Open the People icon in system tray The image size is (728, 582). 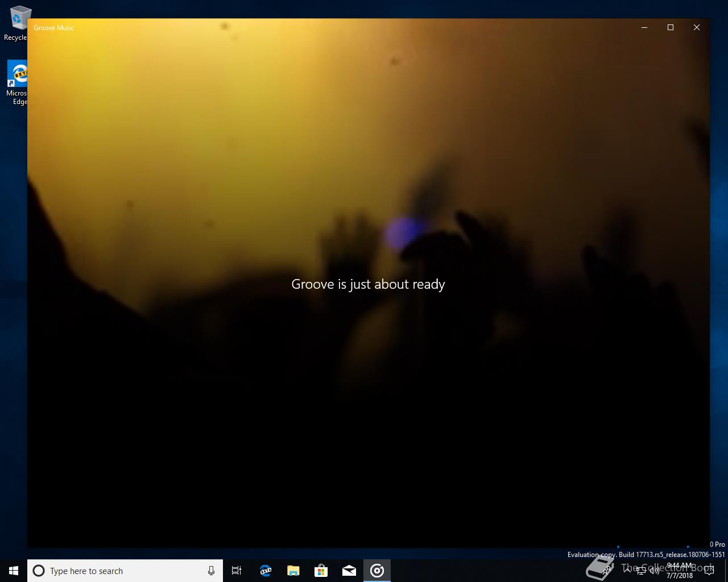point(607,571)
